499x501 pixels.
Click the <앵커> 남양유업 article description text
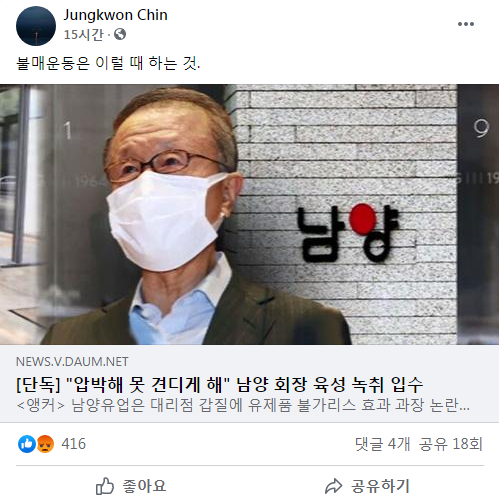[243, 405]
